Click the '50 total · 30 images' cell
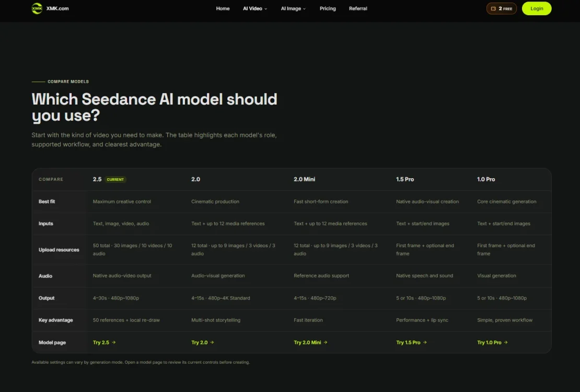This screenshot has height=392, width=580. click(x=132, y=249)
